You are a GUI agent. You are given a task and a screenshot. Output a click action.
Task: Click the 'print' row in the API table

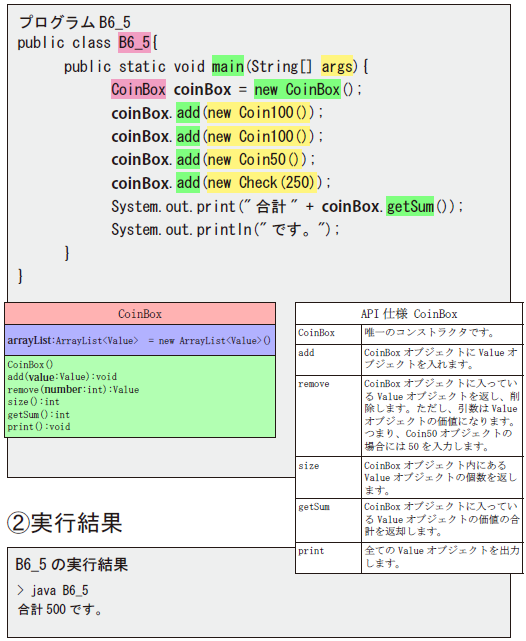[x=409, y=558]
